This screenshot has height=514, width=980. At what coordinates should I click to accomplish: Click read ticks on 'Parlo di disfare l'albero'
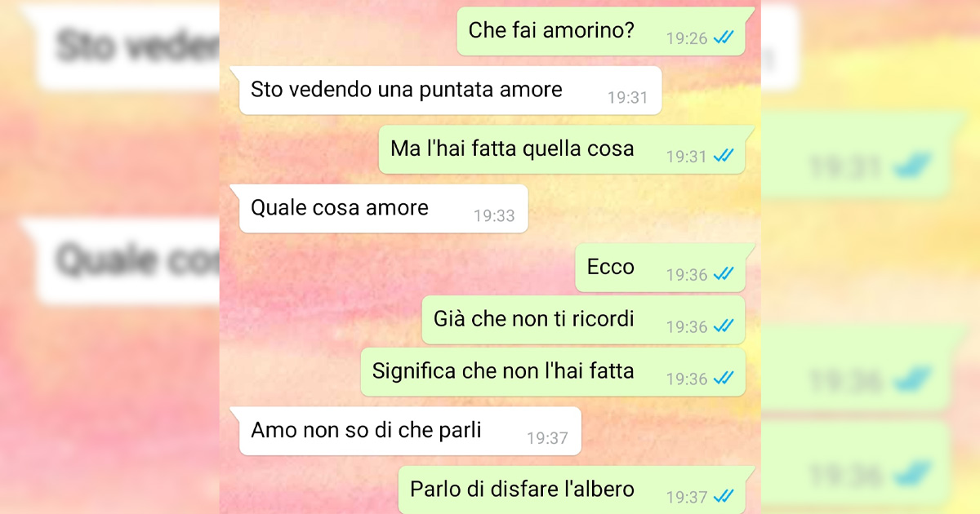point(723,496)
